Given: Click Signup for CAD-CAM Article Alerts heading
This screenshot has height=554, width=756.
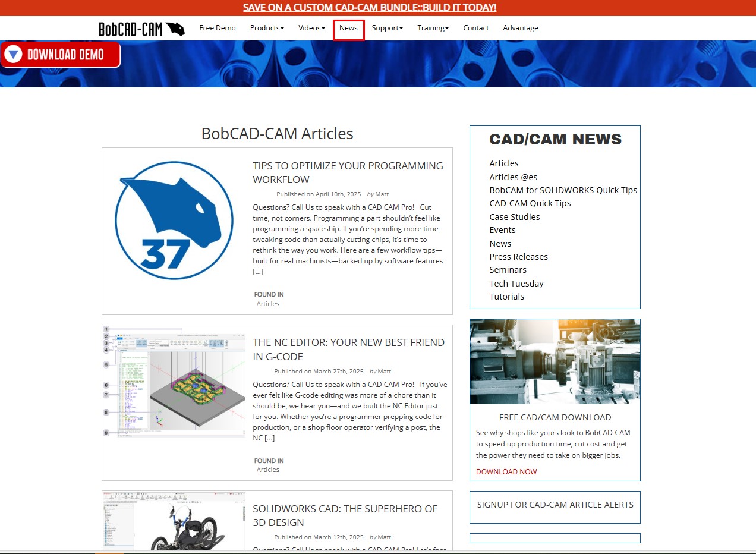Looking at the screenshot, I should pos(555,505).
